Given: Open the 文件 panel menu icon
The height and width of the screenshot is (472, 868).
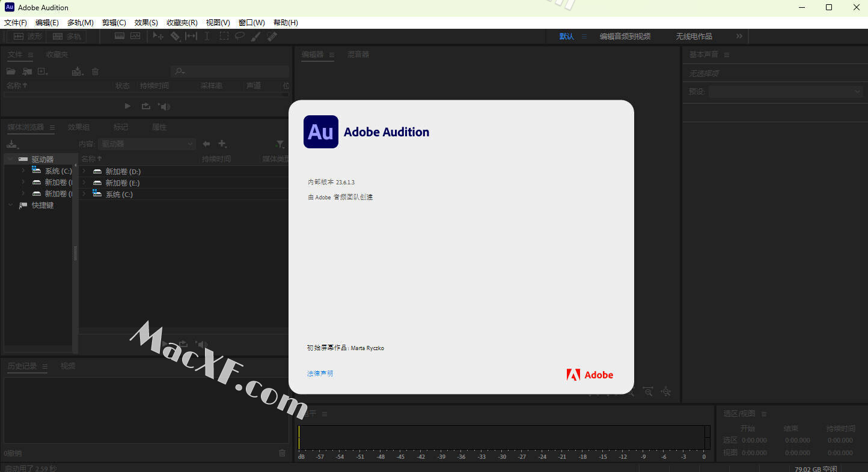Looking at the screenshot, I should 31,55.
